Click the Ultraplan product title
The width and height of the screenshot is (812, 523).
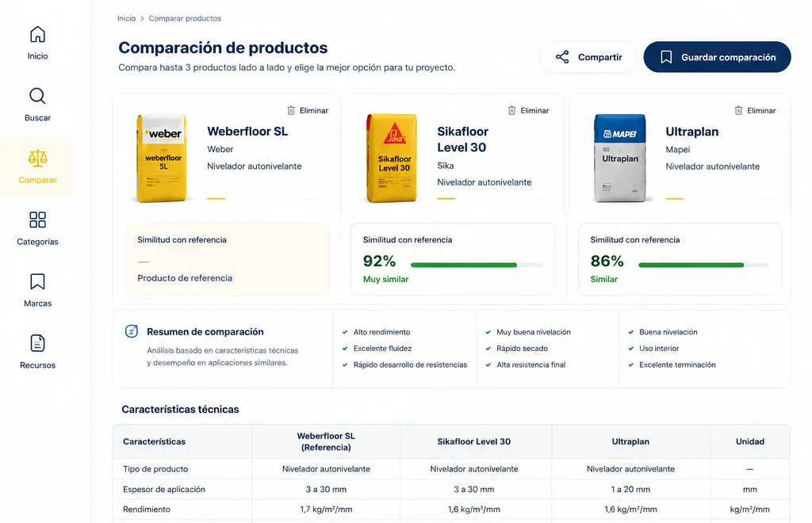[x=691, y=132]
